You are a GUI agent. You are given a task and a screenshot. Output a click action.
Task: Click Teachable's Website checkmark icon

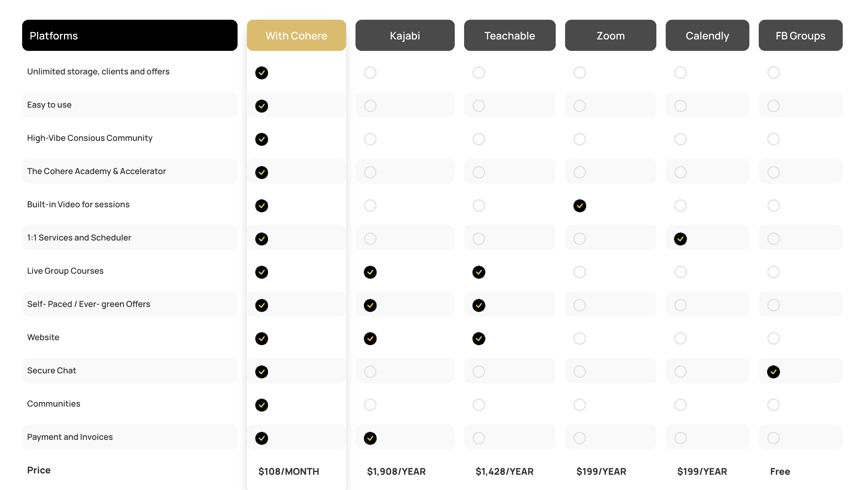click(x=479, y=338)
